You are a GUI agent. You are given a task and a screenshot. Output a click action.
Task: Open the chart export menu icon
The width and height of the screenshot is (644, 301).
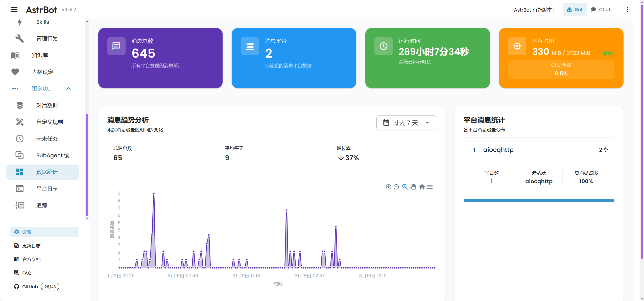pos(430,187)
